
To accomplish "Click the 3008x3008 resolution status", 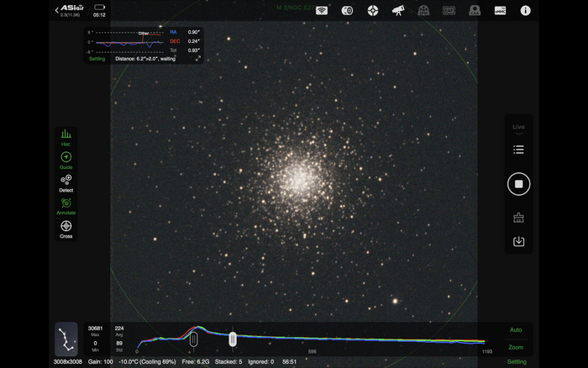I will [67, 362].
